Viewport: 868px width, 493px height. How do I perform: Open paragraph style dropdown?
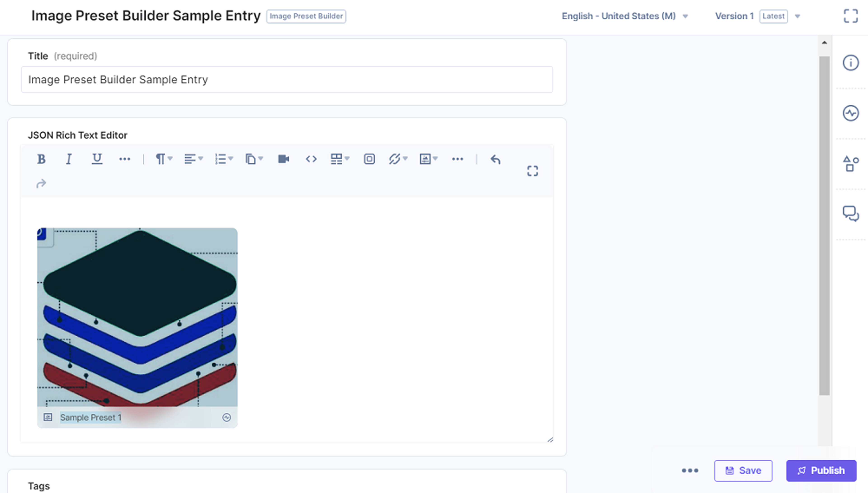tap(164, 159)
